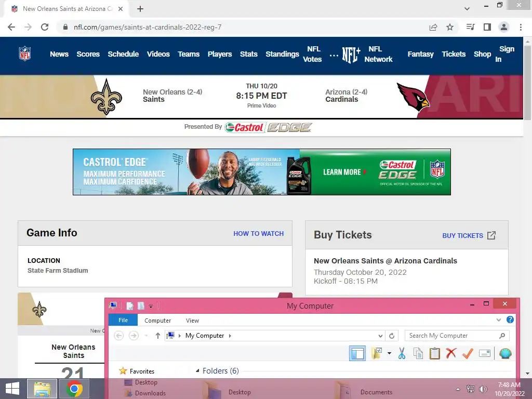Open the address bar history dropdown in My Computer
Image resolution: width=532 pixels, height=399 pixels.
[x=380, y=336]
